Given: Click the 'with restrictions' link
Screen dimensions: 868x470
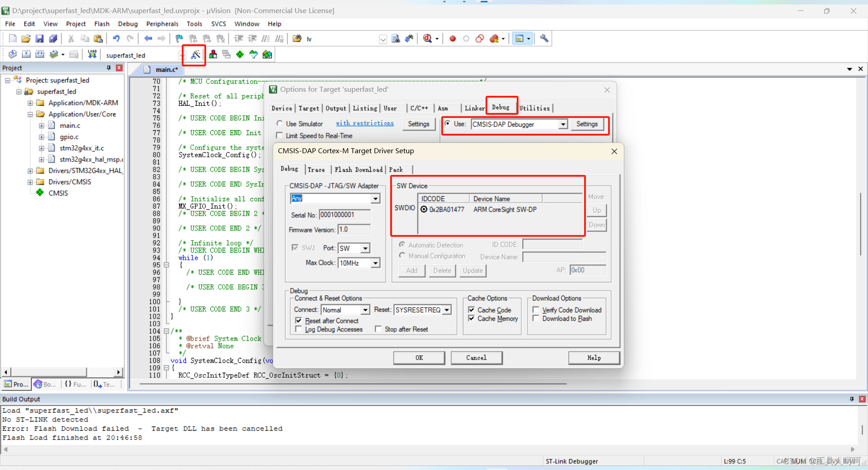Looking at the screenshot, I should coord(365,123).
